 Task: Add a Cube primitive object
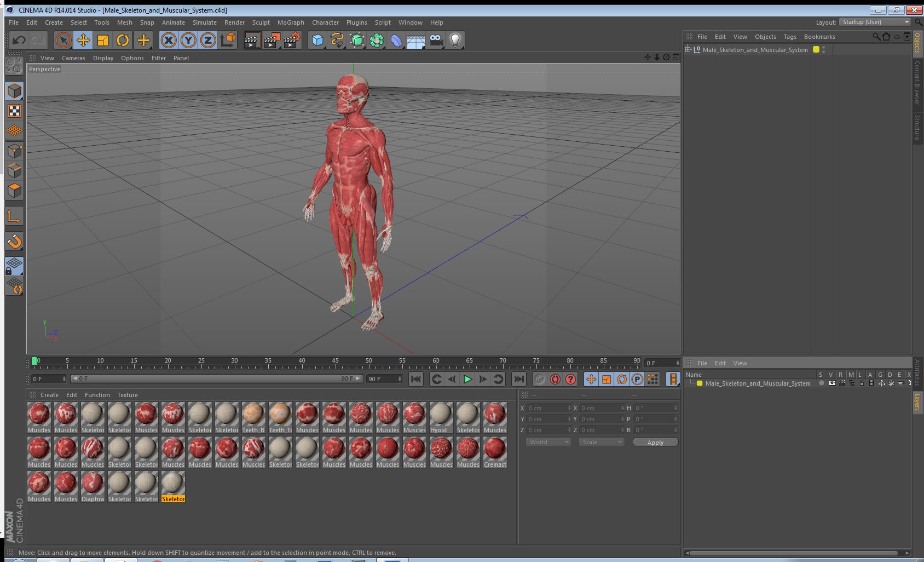click(x=317, y=40)
